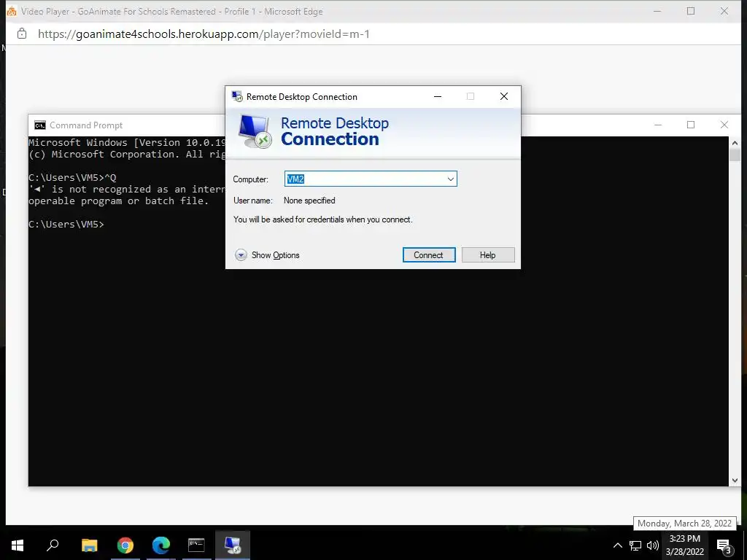Open taskbar Search magnifier
This screenshot has width=747, height=560.
(53, 545)
